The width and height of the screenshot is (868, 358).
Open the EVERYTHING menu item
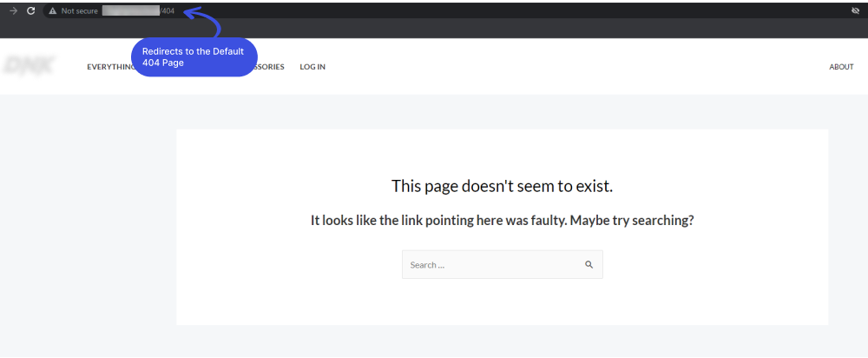pyautogui.click(x=111, y=67)
